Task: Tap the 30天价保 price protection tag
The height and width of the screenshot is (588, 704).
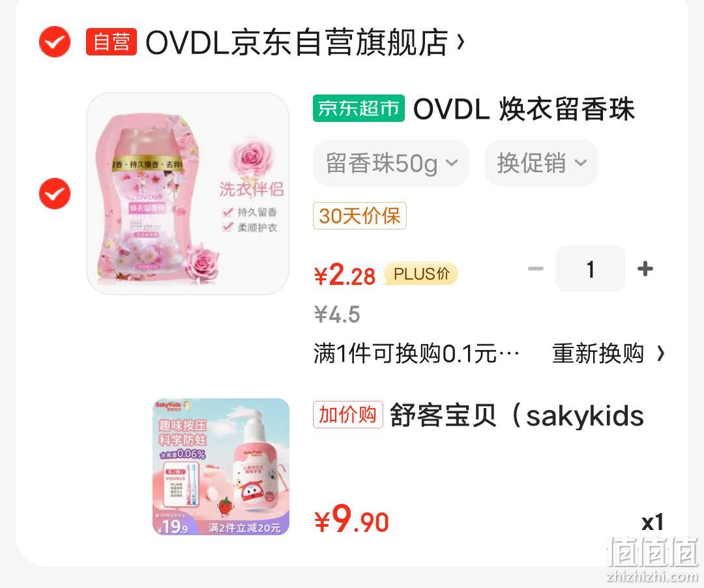Action: coord(360,216)
